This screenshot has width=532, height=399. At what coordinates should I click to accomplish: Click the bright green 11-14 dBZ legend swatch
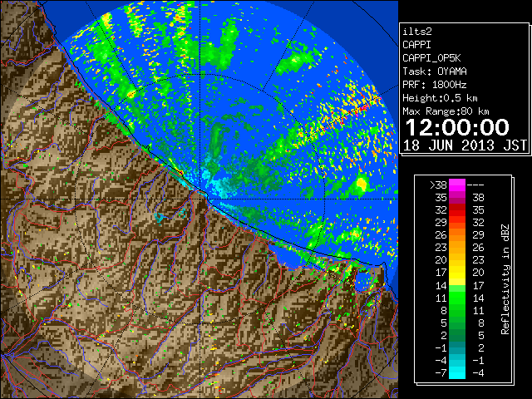(457, 298)
